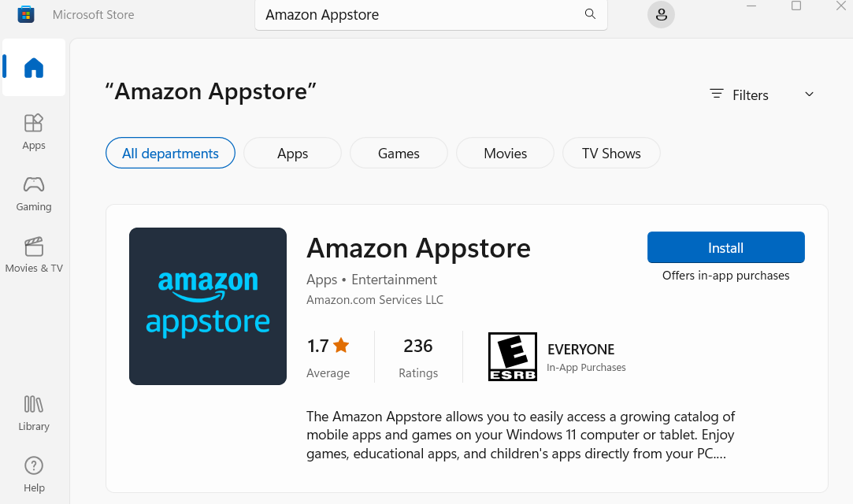
Task: Filter results by TV Shows
Action: (x=611, y=154)
